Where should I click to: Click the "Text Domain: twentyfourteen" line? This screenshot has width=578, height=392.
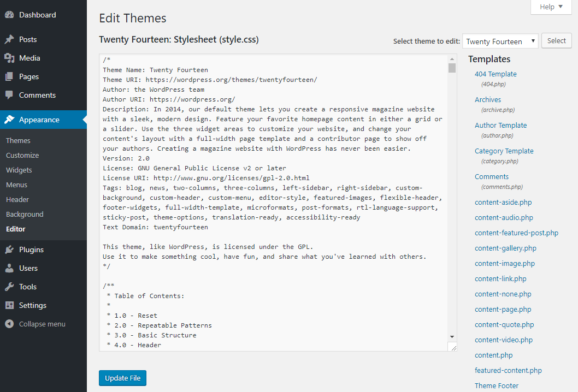(x=155, y=227)
